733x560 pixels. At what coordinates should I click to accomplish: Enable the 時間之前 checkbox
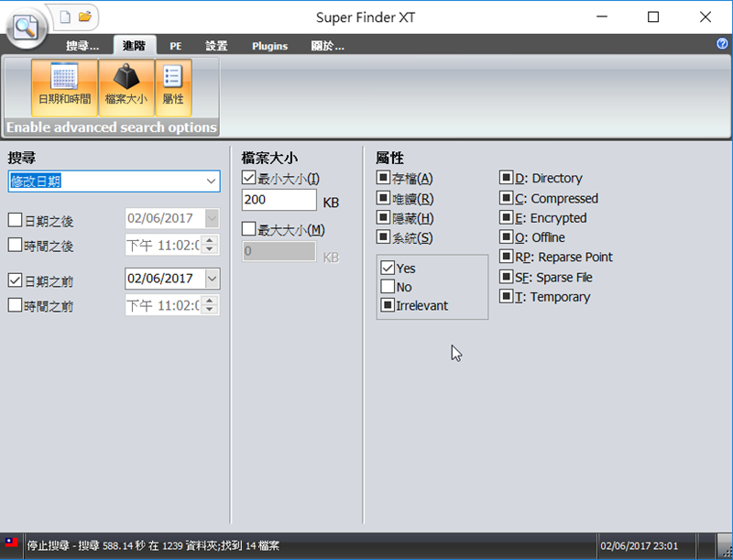(x=15, y=305)
